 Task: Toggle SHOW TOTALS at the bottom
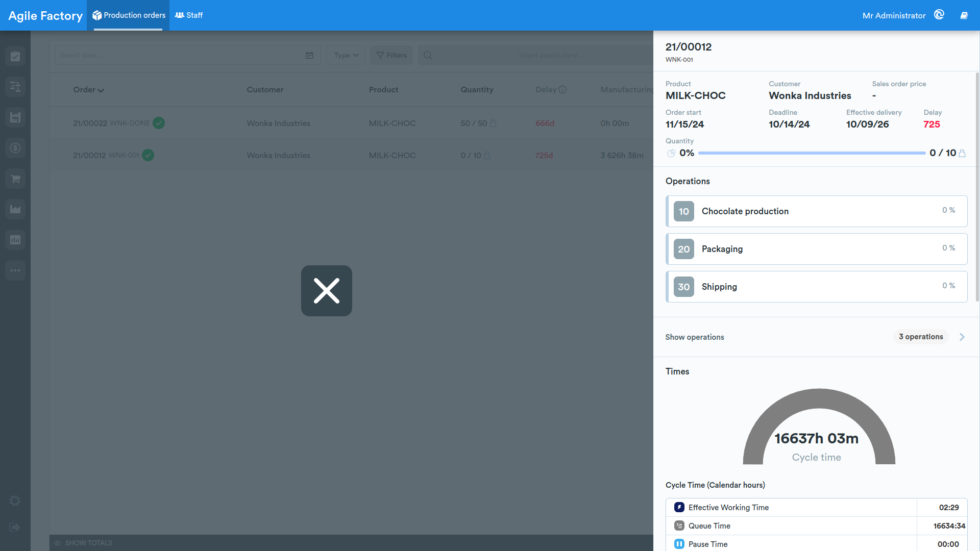pyautogui.click(x=83, y=543)
